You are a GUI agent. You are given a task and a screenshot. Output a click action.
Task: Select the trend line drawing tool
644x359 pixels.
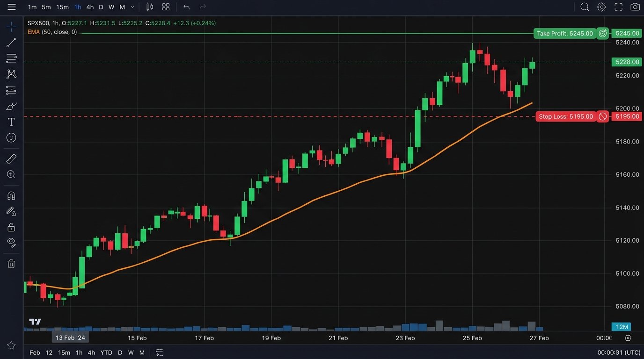[11, 43]
